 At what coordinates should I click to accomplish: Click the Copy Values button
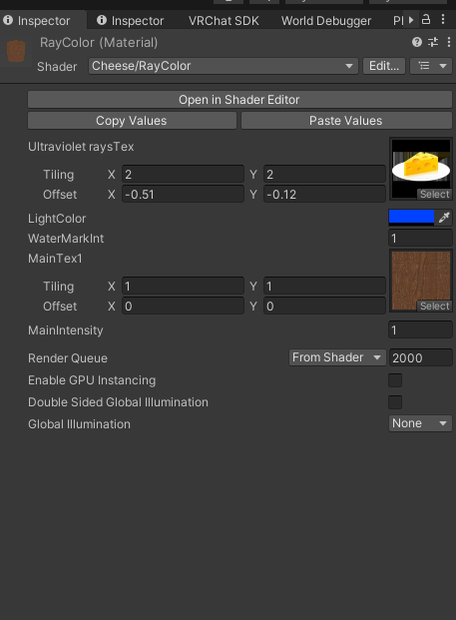tap(132, 121)
